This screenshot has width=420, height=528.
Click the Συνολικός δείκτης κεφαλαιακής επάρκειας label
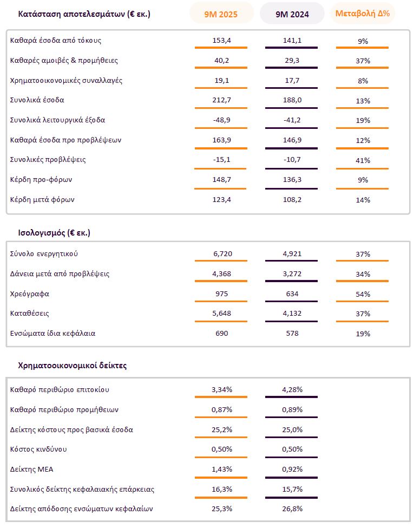(82, 489)
